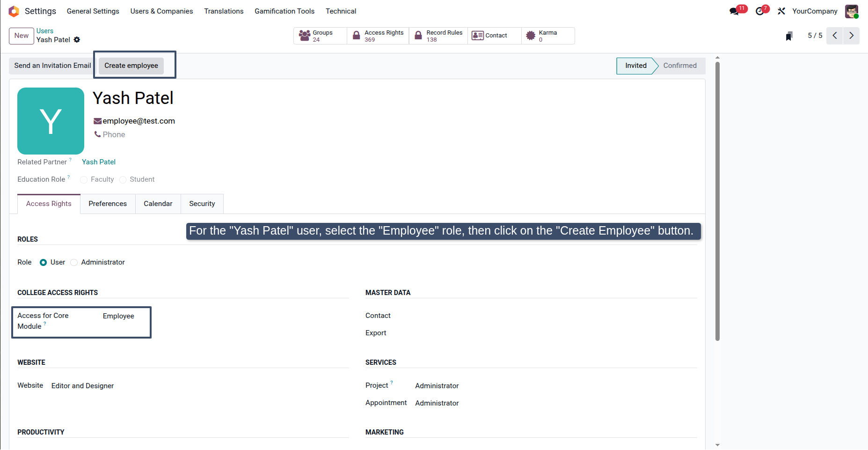Click the envelope email icon

click(97, 121)
